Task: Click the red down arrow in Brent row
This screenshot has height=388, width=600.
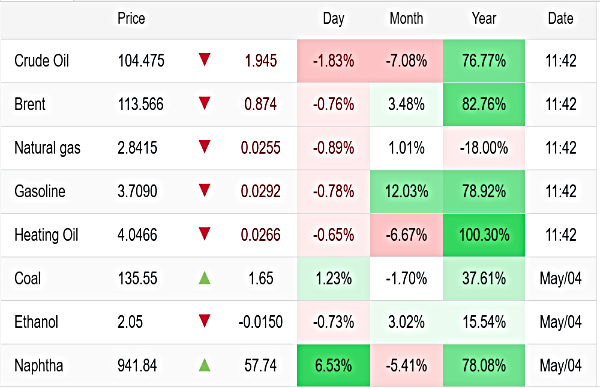Action: (x=205, y=103)
